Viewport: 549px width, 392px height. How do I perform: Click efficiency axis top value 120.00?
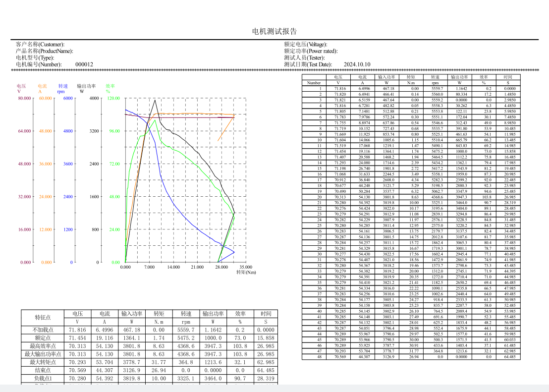113,99
